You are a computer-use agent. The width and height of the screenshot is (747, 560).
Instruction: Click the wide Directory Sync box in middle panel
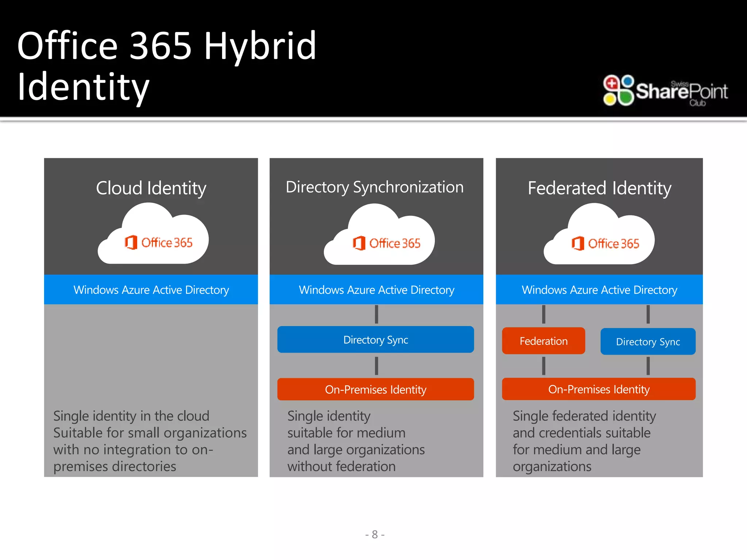point(376,339)
